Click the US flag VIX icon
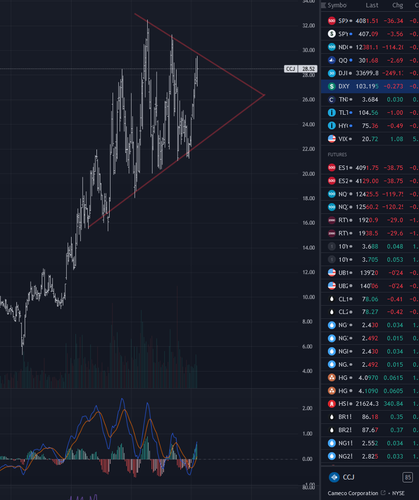 332,139
